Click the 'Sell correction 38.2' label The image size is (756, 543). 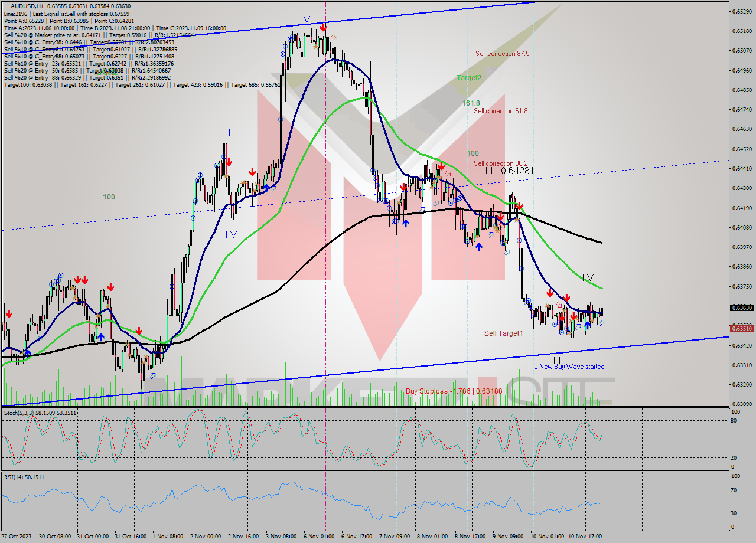click(x=501, y=163)
